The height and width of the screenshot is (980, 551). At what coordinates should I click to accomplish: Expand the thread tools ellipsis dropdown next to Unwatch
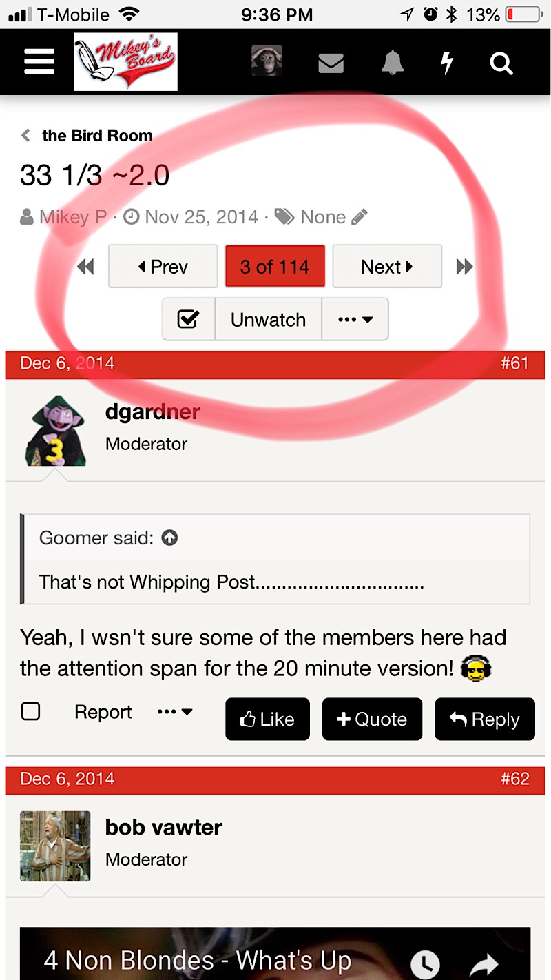[x=355, y=319]
